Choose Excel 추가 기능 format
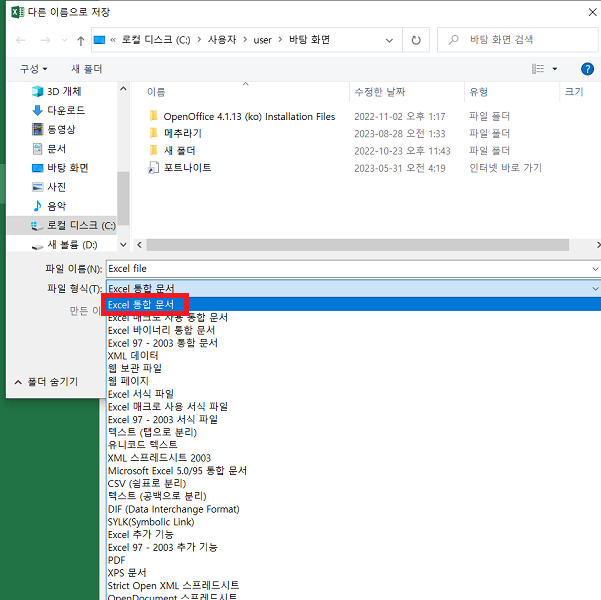This screenshot has width=601, height=600. 141,534
